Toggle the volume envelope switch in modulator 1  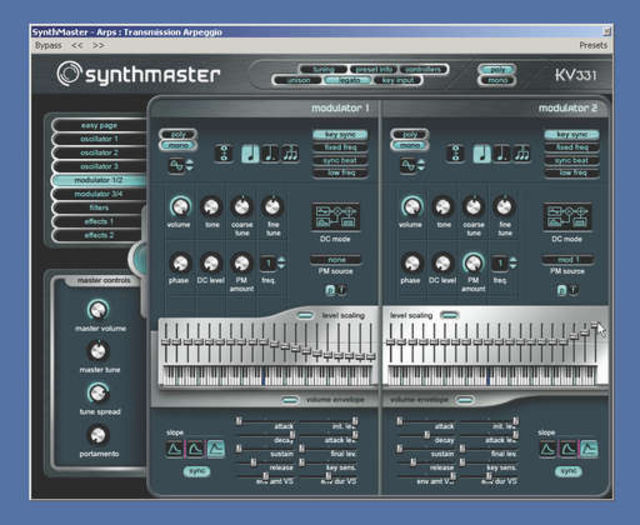[290, 400]
